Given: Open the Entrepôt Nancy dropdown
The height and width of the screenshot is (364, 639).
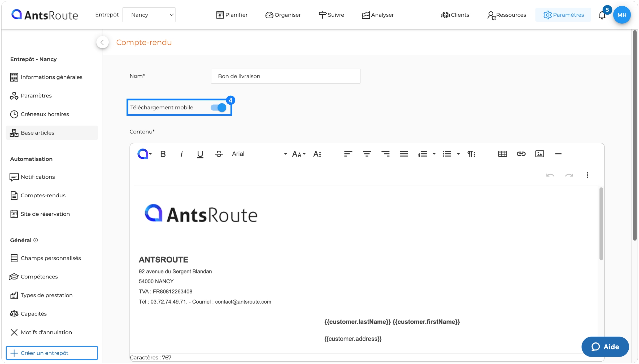Looking at the screenshot, I should 149,15.
